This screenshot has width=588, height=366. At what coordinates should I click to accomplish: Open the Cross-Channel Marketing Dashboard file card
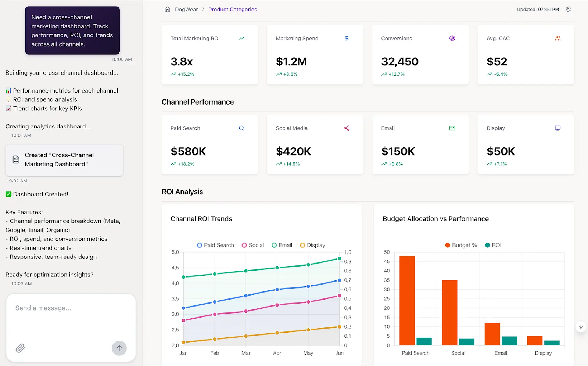[64, 160]
